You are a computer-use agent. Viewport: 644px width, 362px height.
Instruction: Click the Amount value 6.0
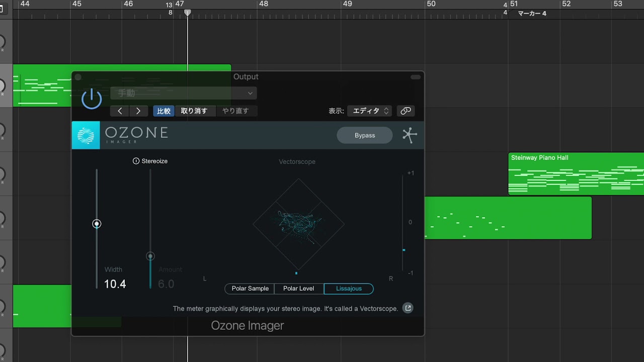[x=166, y=284]
